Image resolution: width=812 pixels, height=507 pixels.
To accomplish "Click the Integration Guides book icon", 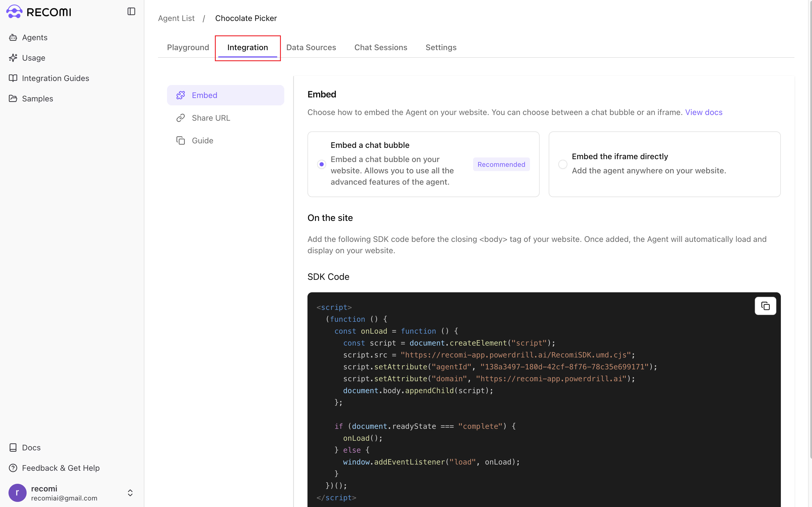I will pos(13,78).
